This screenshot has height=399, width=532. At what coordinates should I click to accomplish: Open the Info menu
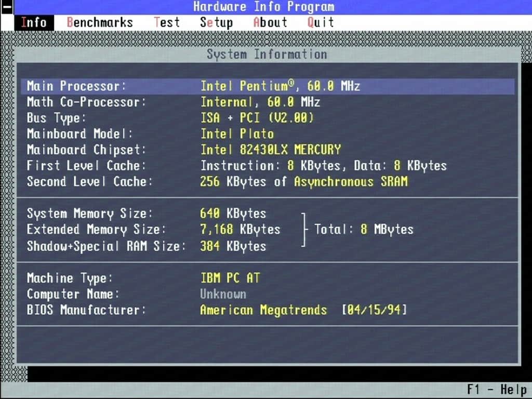[34, 23]
